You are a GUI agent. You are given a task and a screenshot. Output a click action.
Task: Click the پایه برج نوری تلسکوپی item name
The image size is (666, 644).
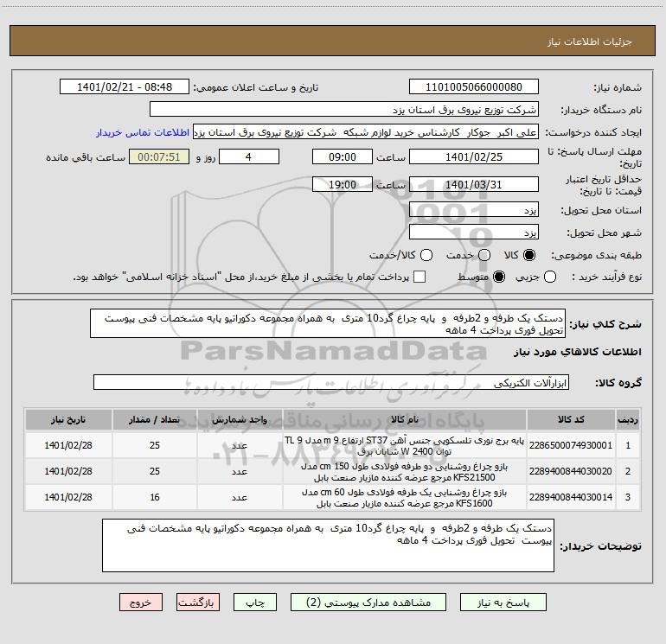(x=405, y=446)
